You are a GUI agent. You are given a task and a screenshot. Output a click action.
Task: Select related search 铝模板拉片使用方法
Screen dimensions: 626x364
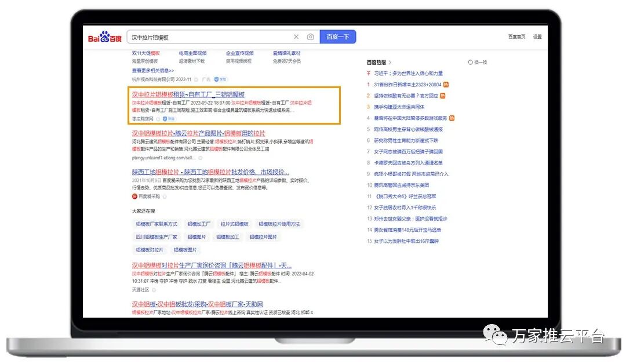(x=279, y=224)
